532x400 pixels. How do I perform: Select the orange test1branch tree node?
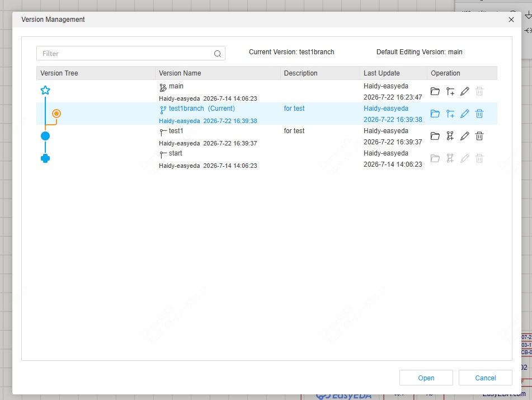(x=57, y=114)
